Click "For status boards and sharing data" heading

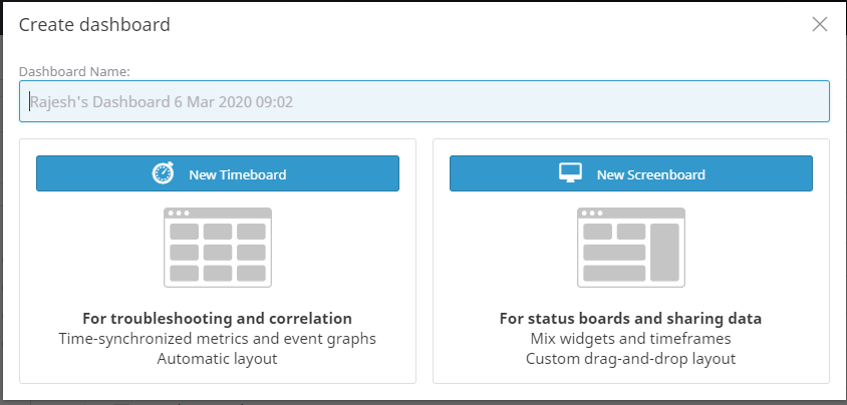click(631, 319)
